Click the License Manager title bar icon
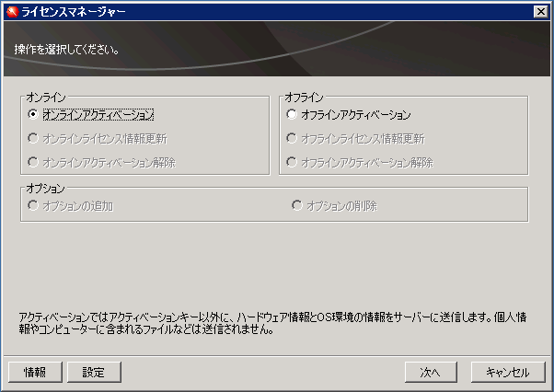Viewport: 554px width, 392px height. [x=12, y=12]
